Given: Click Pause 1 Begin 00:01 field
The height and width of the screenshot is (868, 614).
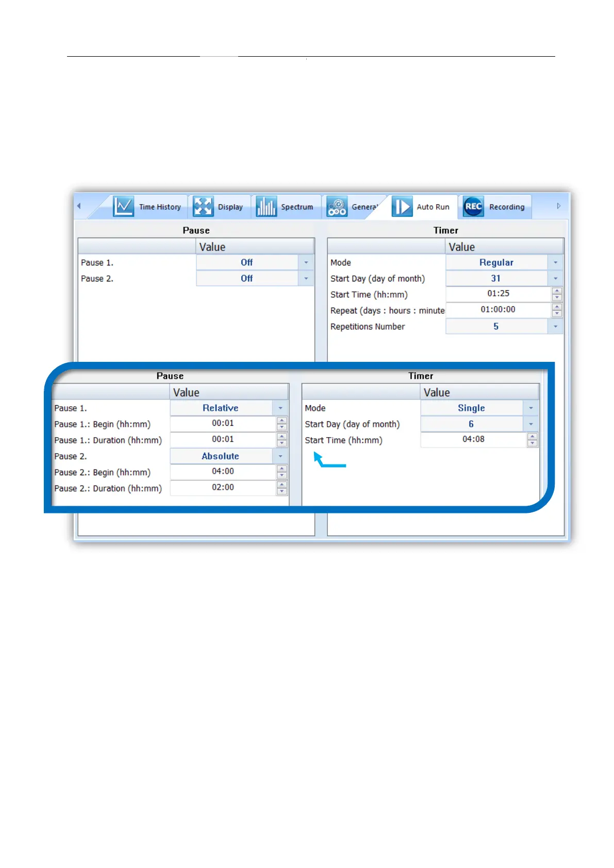Looking at the screenshot, I should coord(223,423).
